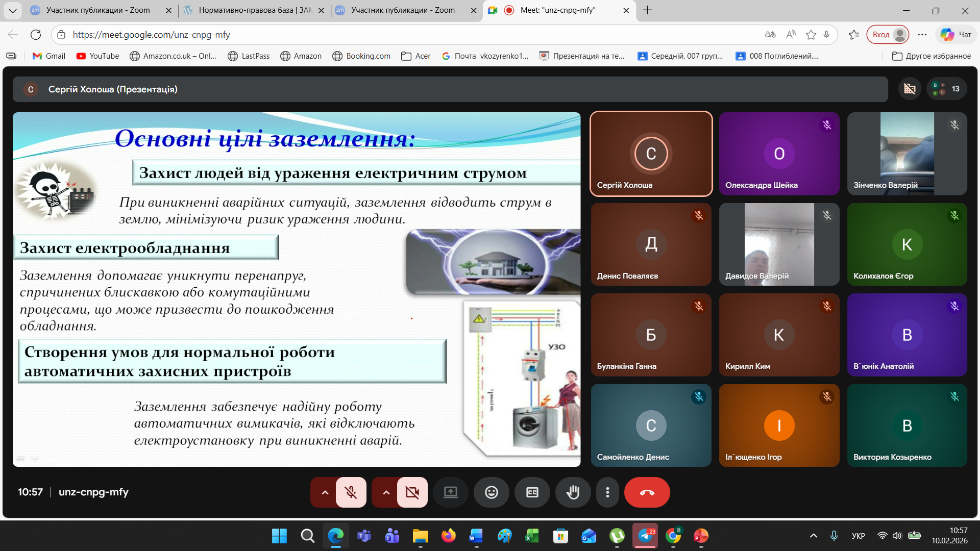Click the Вход sign-in button

pyautogui.click(x=888, y=35)
